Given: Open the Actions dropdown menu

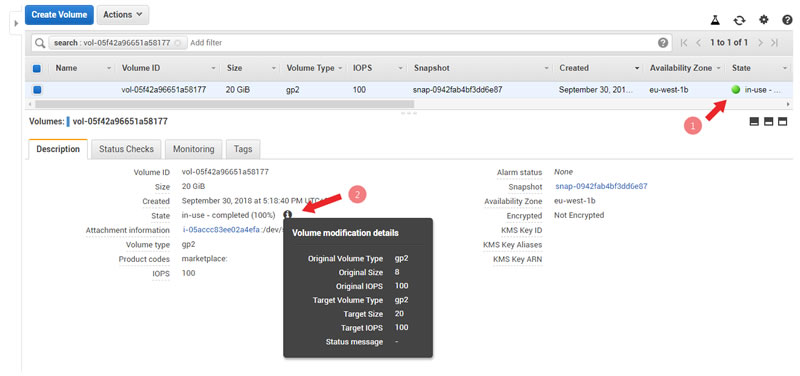Looking at the screenshot, I should coord(122,15).
